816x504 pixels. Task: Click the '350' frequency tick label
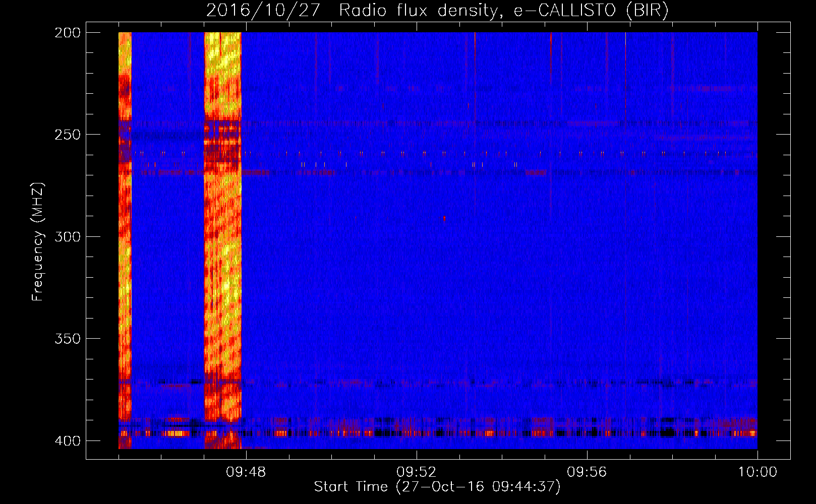[67, 339]
